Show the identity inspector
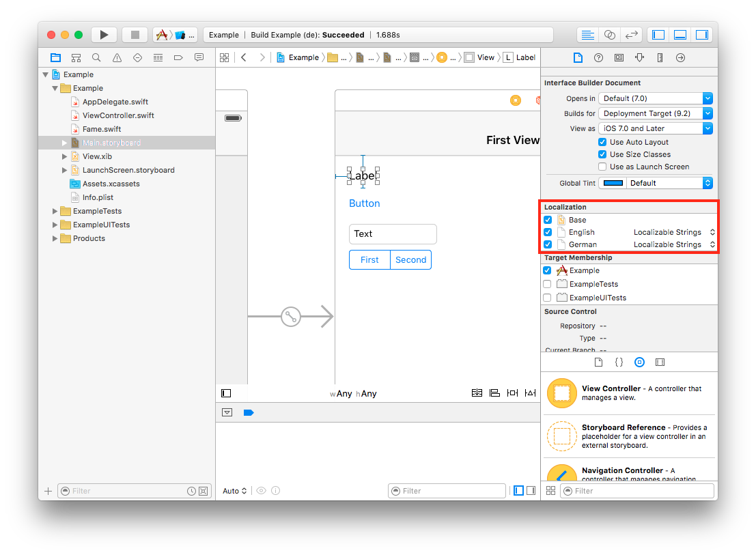 (x=619, y=58)
